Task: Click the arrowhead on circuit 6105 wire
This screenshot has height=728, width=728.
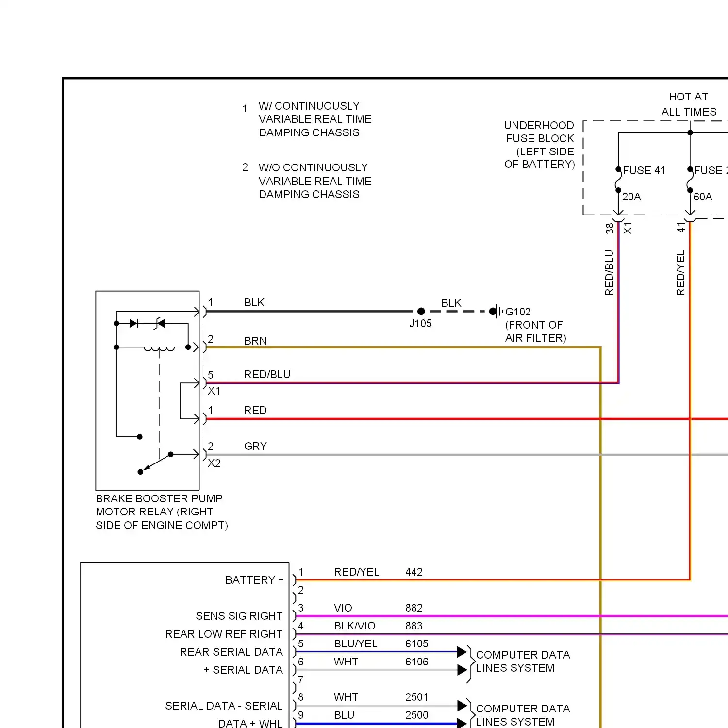Action: [462, 652]
